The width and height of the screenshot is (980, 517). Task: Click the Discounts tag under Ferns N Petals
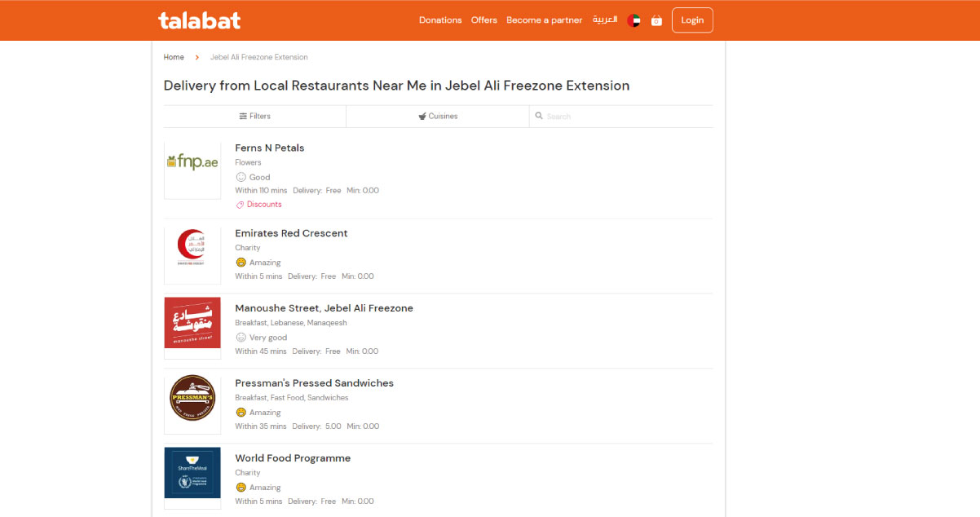tap(259, 205)
